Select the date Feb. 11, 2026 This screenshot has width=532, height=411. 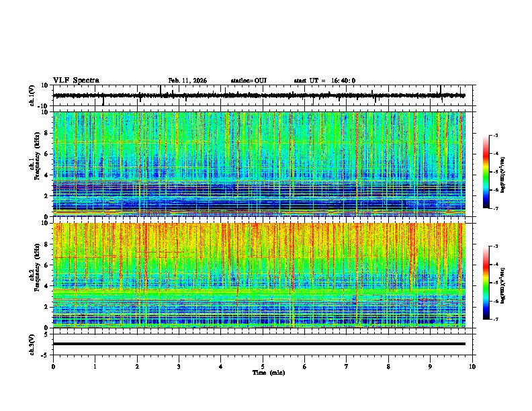(187, 81)
